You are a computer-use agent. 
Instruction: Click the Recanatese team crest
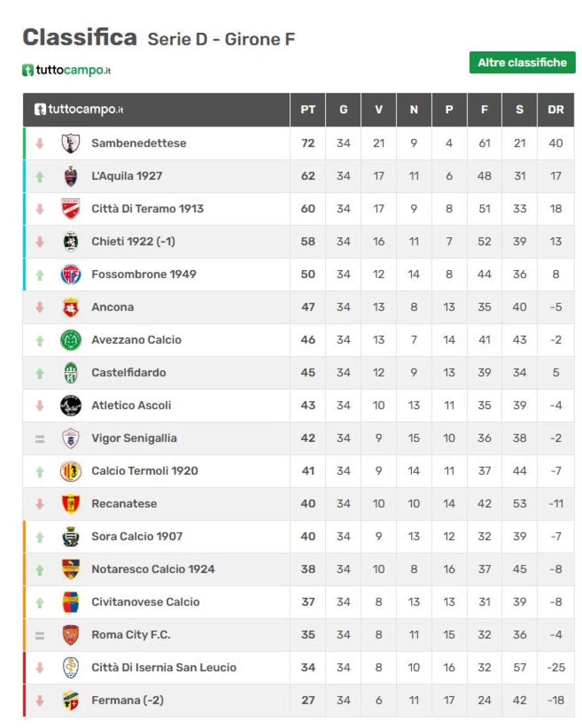[70, 504]
